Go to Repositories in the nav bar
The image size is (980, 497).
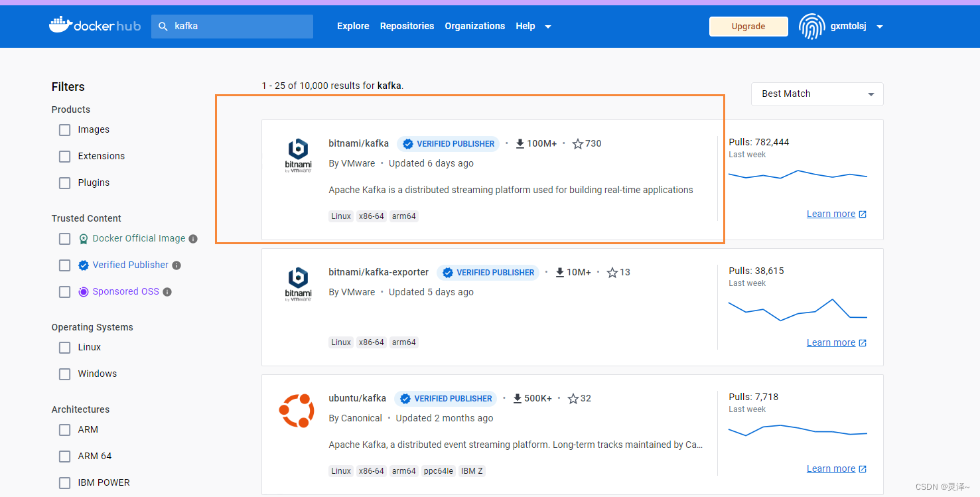[407, 27]
